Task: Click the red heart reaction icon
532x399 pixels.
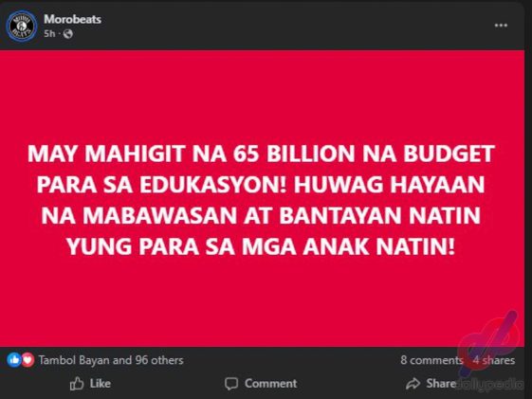Action: [28, 360]
